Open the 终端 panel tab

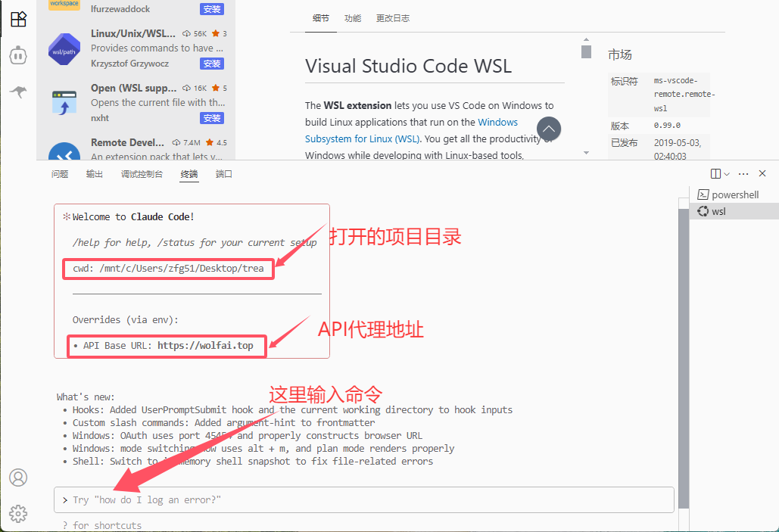coord(189,174)
